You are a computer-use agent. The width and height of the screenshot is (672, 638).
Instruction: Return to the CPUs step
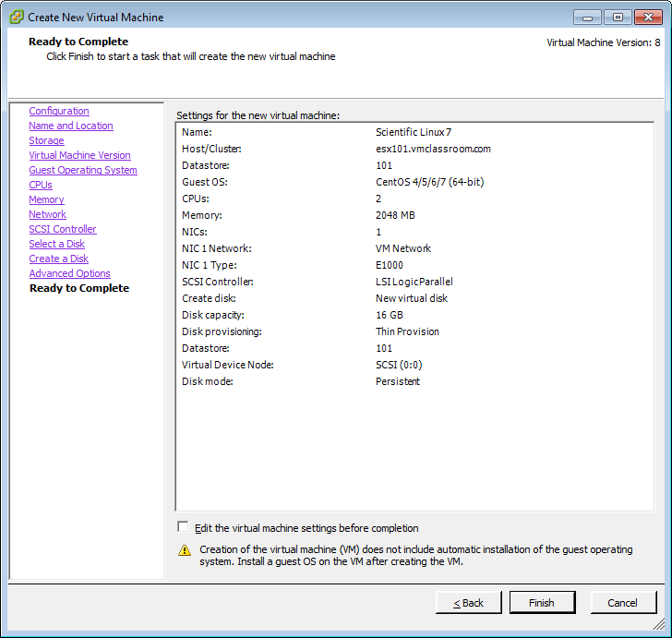[x=41, y=185]
